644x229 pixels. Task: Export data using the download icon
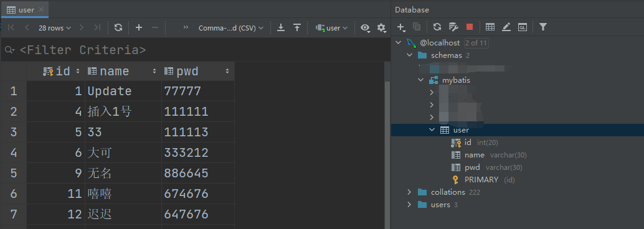281,27
